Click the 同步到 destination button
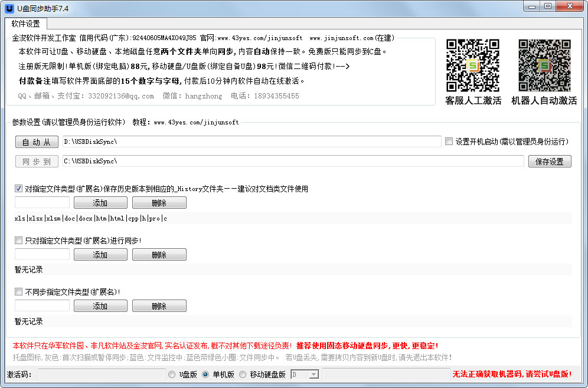Screen dimensions: 588x388 coord(37,162)
